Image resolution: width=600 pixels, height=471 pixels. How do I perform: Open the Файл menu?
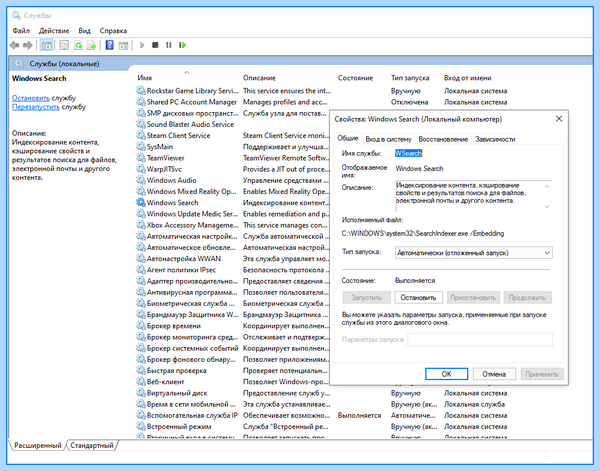click(x=21, y=31)
